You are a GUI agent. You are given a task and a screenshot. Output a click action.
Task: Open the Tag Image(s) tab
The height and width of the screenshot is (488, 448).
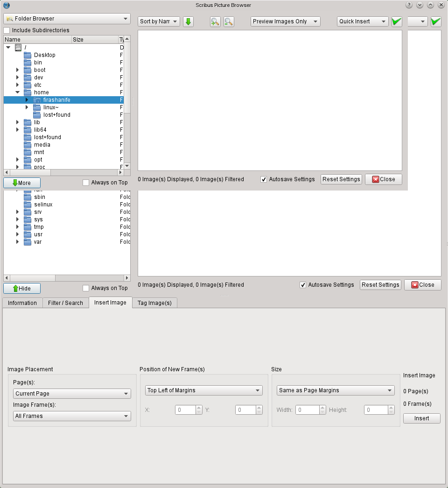point(154,303)
